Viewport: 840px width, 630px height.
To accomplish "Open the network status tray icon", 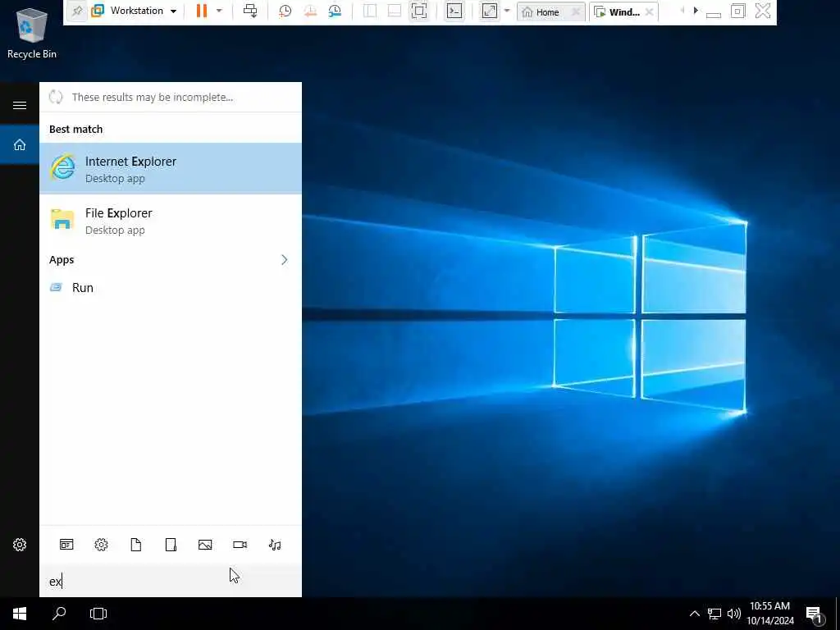I will click(714, 614).
